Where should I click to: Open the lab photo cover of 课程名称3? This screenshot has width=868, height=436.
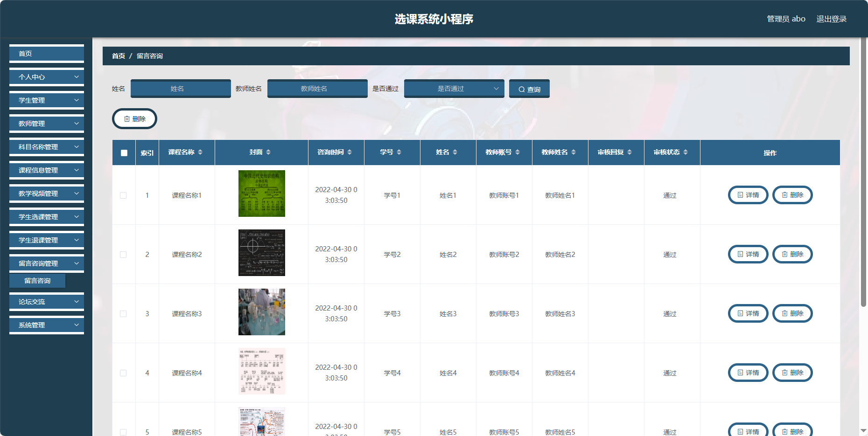point(262,312)
